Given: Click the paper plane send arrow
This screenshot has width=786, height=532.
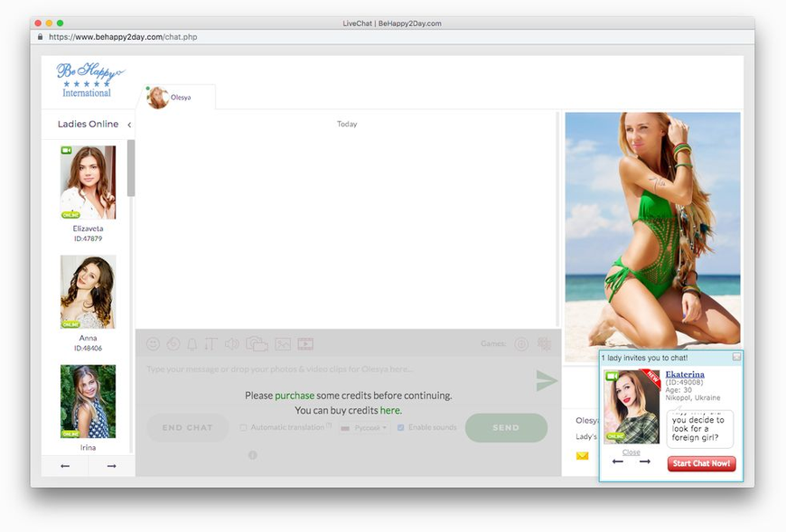Looking at the screenshot, I should pos(546,381).
